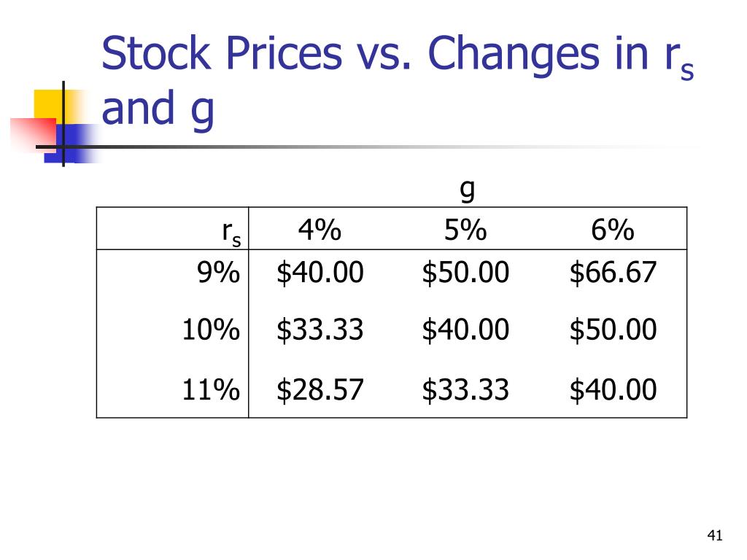
Task: Select the 4% growth column header
Action: 320,230
